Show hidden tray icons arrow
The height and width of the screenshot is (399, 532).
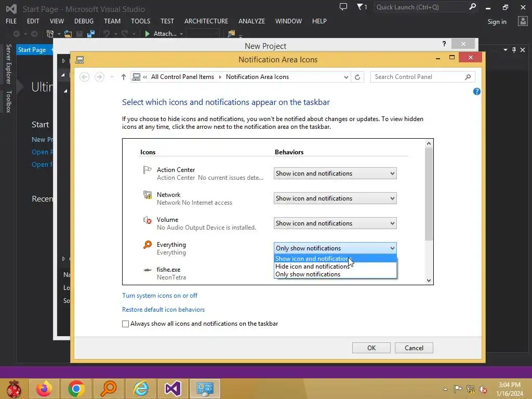coord(445,389)
